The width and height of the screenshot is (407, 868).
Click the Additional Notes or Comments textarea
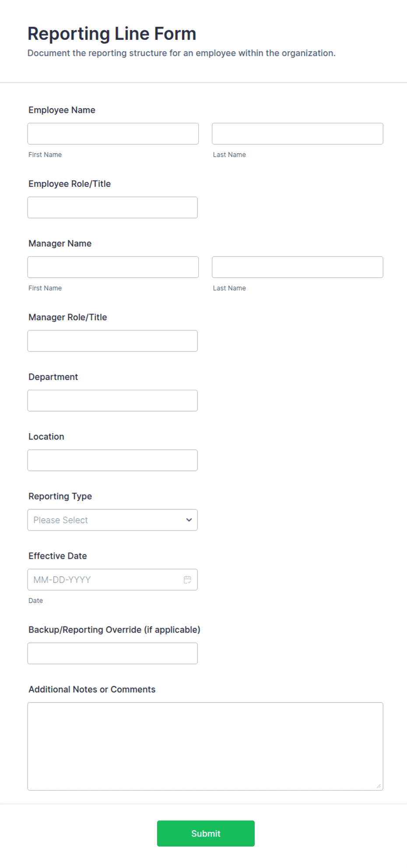(x=205, y=746)
